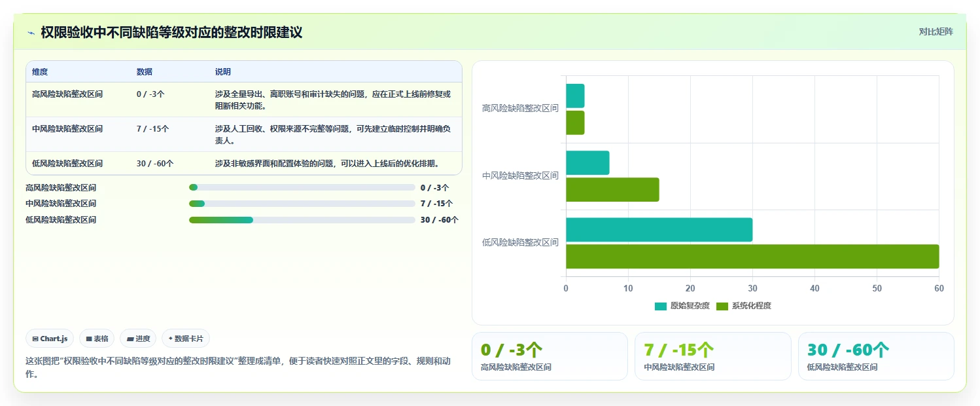Open the 7 / -15个 data card
The image size is (980, 406).
(x=712, y=356)
